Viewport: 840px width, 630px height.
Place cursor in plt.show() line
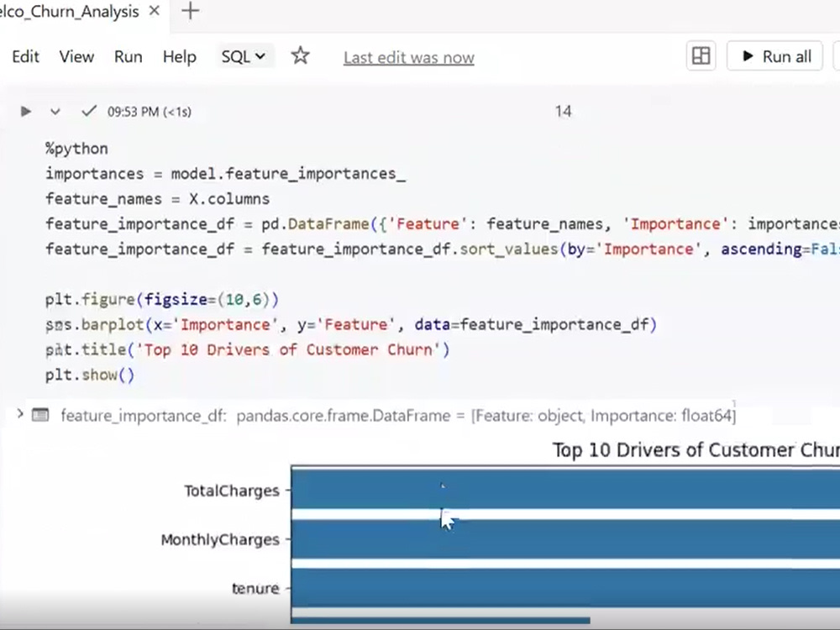pyautogui.click(x=90, y=375)
